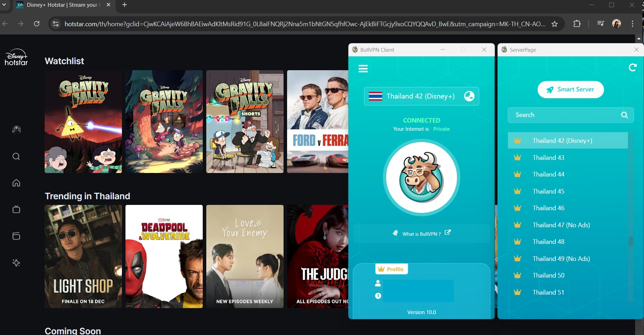Open the What is BullVPN? link
The image size is (644, 335).
(421, 234)
